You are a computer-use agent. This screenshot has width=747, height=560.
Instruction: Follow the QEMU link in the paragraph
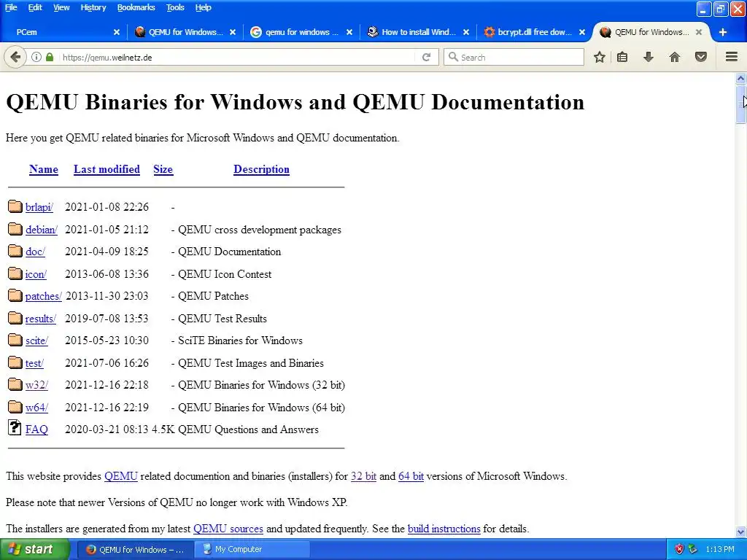click(x=121, y=476)
